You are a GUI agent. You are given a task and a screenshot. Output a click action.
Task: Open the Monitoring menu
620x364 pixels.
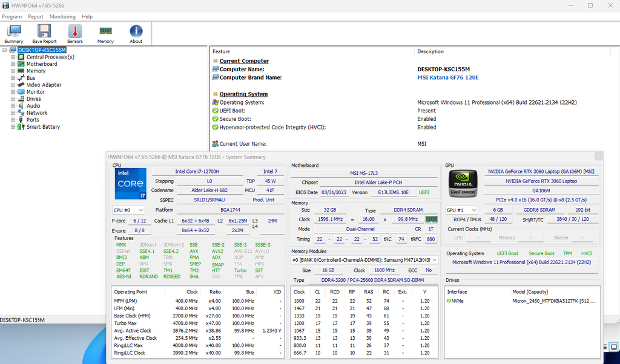pyautogui.click(x=62, y=16)
